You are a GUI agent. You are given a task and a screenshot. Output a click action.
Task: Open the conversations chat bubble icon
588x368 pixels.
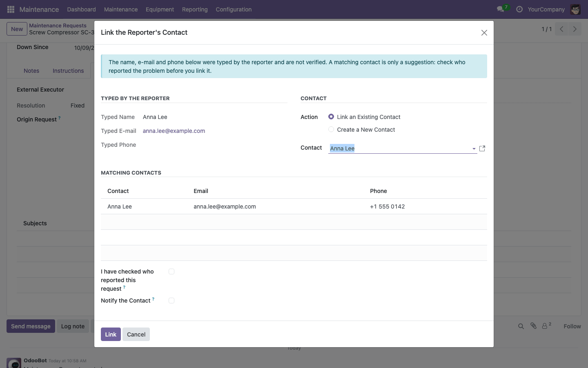[500, 9]
